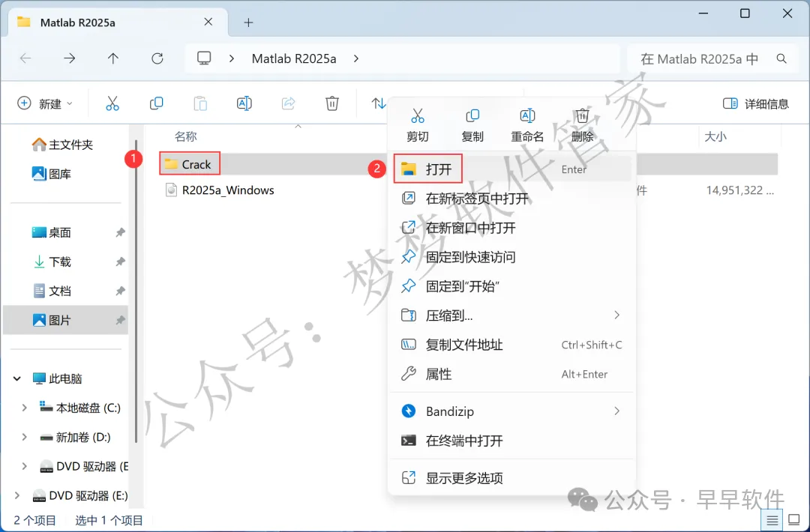This screenshot has width=810, height=532.
Task: Go up one folder level
Action: pos(113,58)
